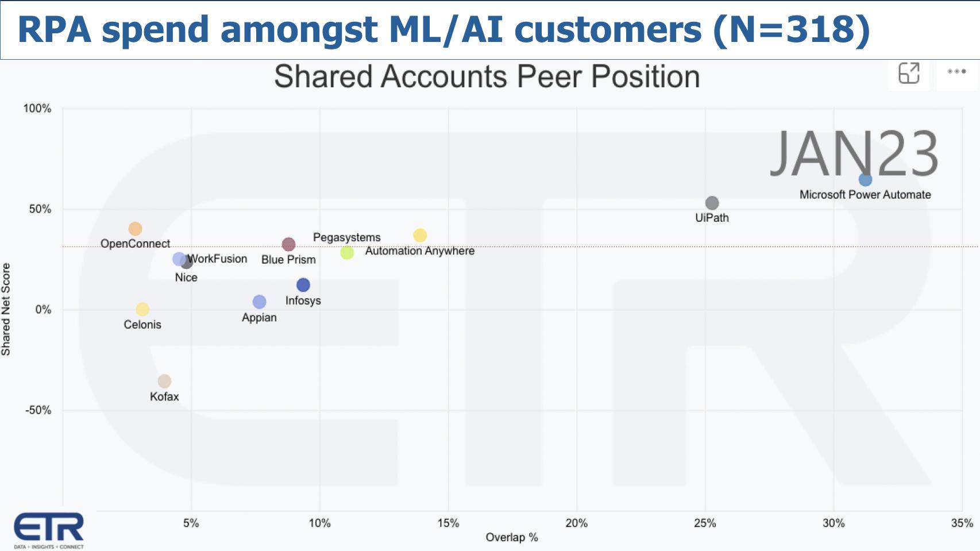Click the Nice dark gray dot
The height and width of the screenshot is (551, 980).
tap(187, 263)
